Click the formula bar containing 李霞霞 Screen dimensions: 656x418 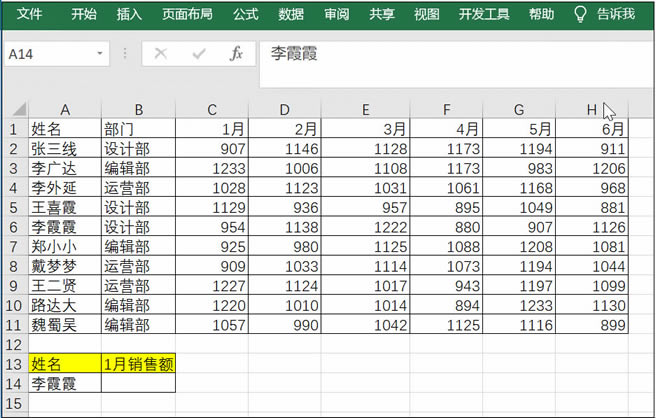450,54
